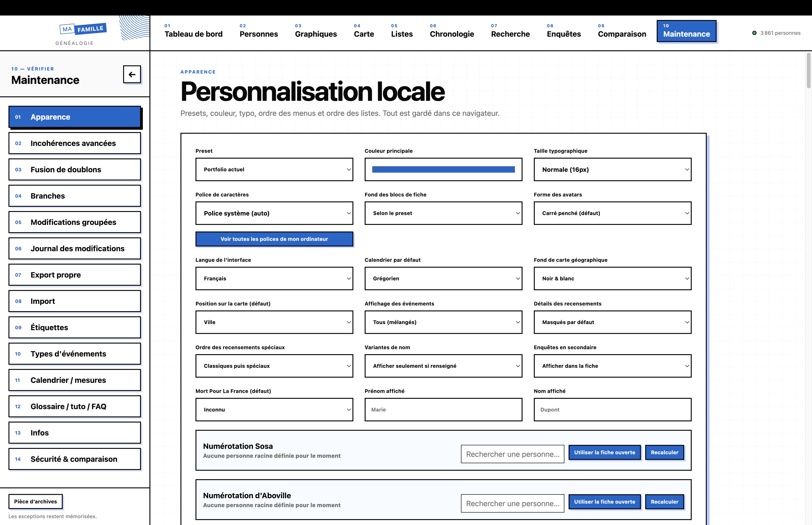The height and width of the screenshot is (525, 812).
Task: Open Sécurité & comparaison section
Action: point(75,459)
